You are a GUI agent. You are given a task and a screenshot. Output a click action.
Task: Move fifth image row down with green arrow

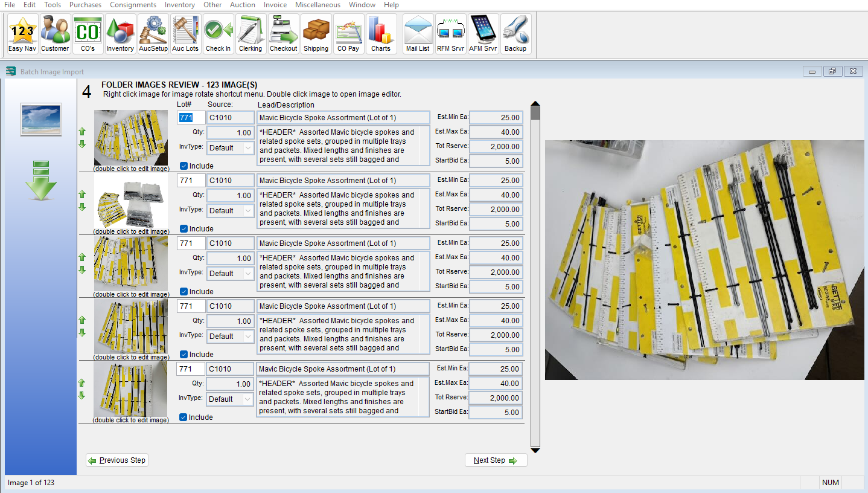point(82,396)
